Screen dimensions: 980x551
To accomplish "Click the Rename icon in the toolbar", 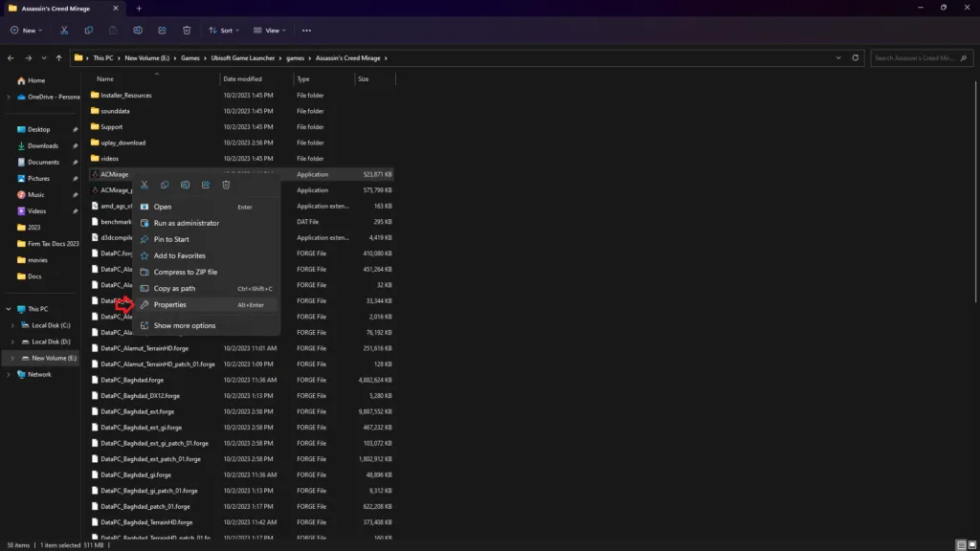I will tap(138, 30).
